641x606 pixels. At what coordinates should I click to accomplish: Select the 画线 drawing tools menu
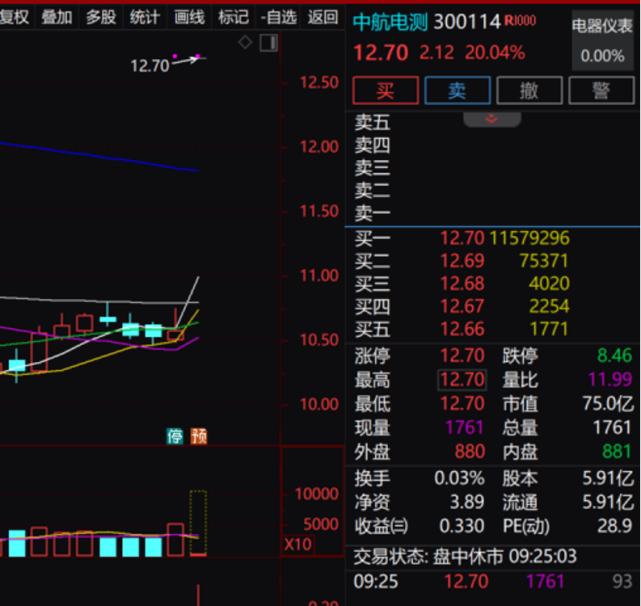189,16
